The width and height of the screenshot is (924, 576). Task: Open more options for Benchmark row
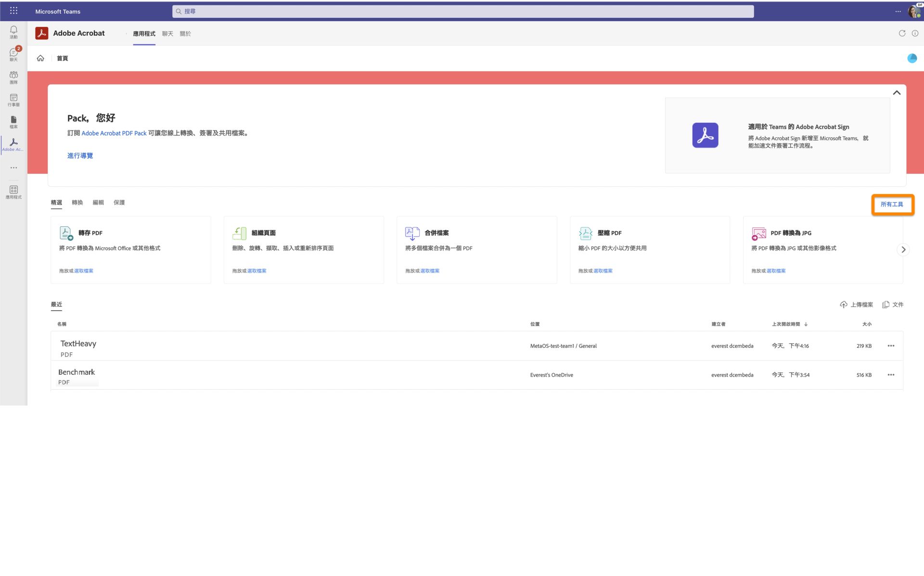pyautogui.click(x=891, y=375)
